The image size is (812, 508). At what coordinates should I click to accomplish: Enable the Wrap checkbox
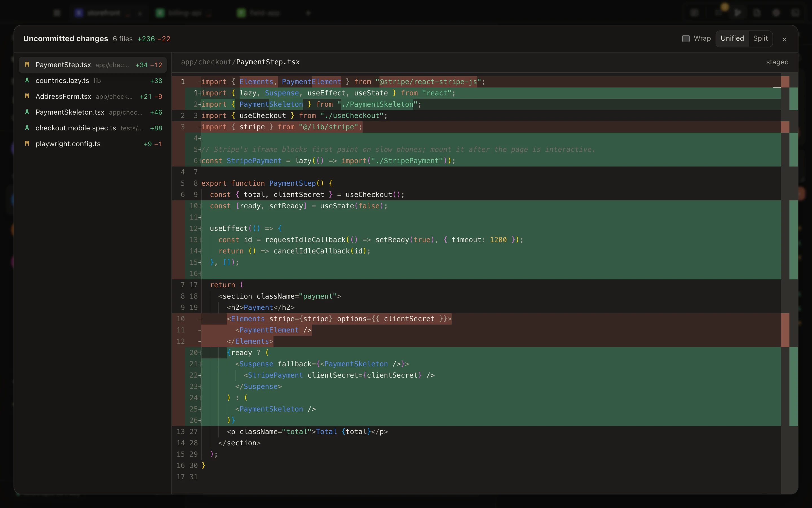[x=686, y=39]
